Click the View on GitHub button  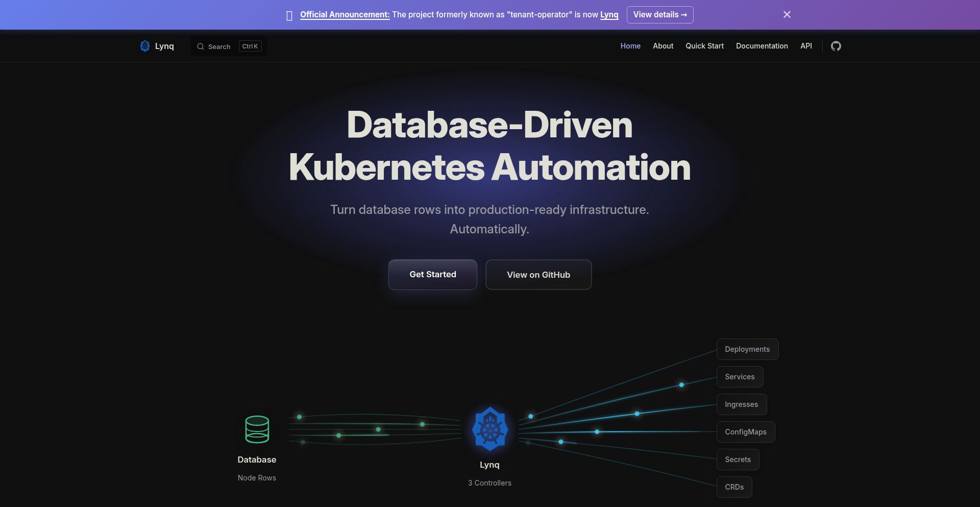(x=538, y=275)
